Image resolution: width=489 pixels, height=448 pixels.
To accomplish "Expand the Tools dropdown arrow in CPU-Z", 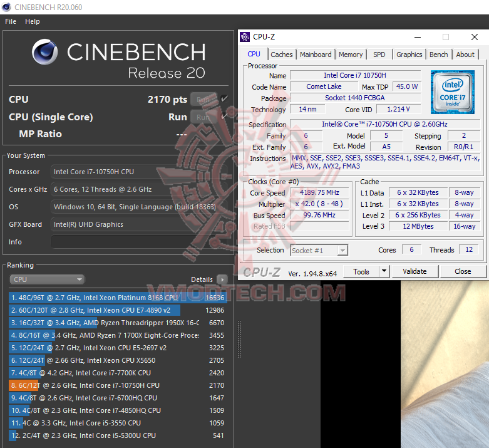I will [384, 271].
